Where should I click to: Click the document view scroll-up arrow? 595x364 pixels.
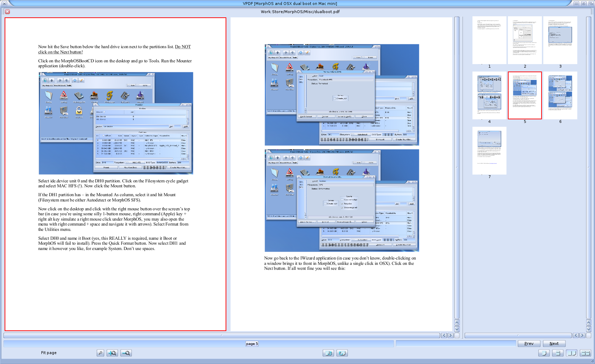coord(457,322)
